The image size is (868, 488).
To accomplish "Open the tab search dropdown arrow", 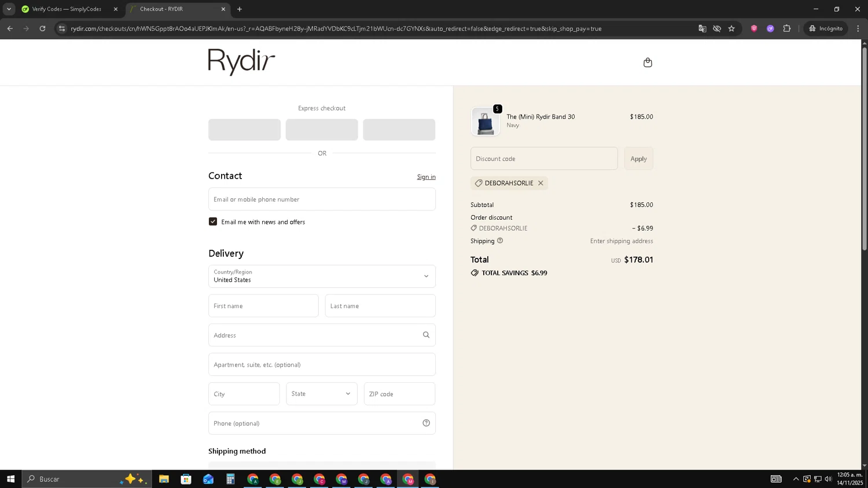I will pos(9,9).
